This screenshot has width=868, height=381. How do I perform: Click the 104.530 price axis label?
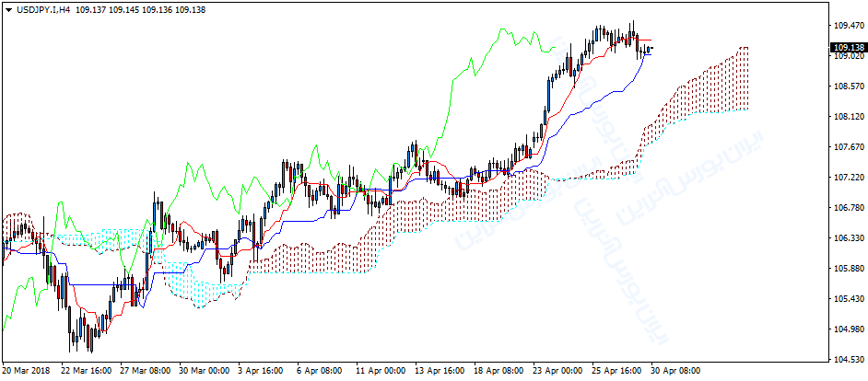click(x=848, y=360)
